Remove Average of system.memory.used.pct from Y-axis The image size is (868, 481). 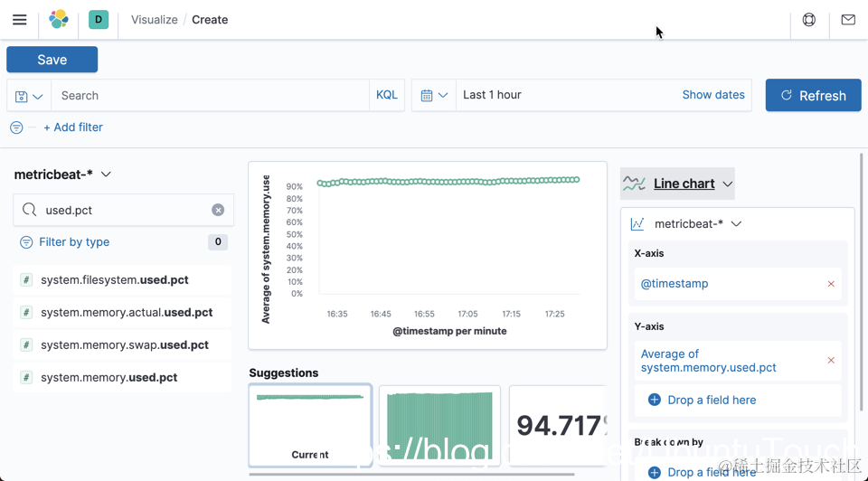(x=831, y=361)
